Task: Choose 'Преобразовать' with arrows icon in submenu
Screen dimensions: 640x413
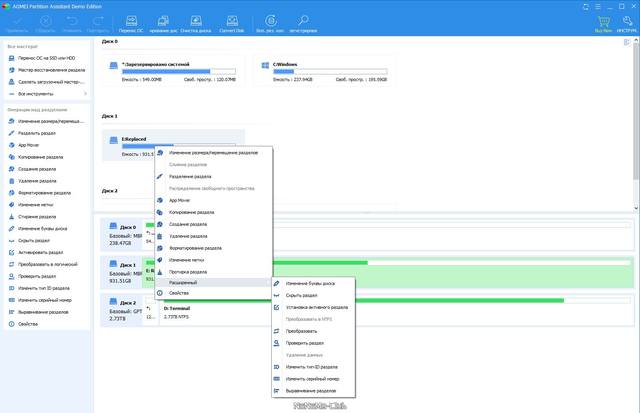Action: (x=313, y=331)
